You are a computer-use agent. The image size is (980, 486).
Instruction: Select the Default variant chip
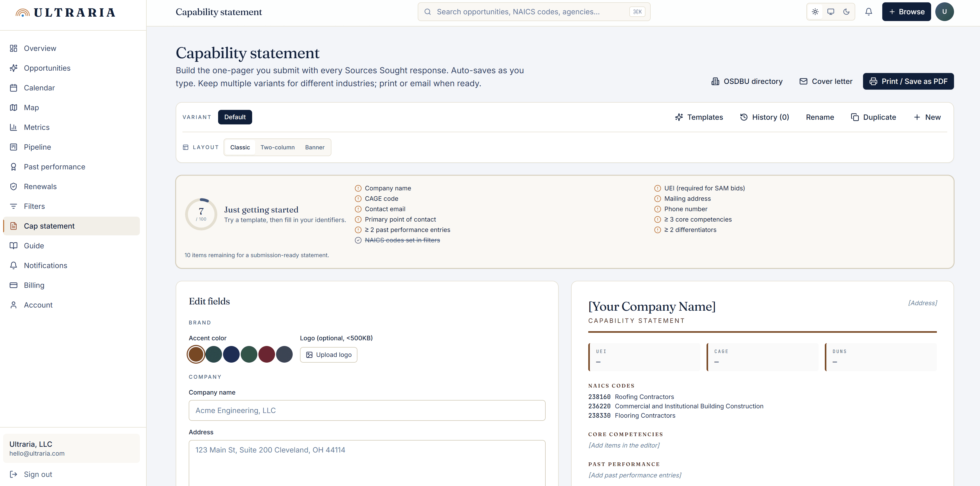pyautogui.click(x=235, y=117)
